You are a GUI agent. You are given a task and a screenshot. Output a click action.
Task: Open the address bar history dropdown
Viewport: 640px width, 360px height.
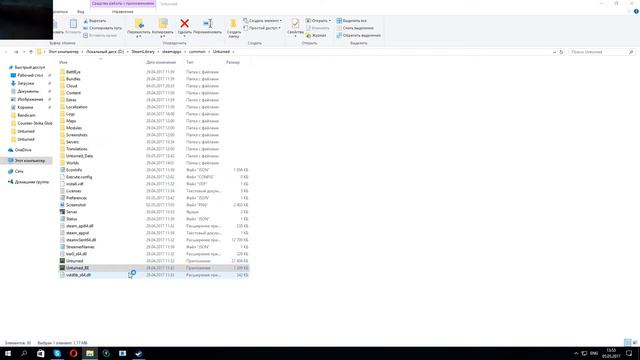click(x=554, y=52)
